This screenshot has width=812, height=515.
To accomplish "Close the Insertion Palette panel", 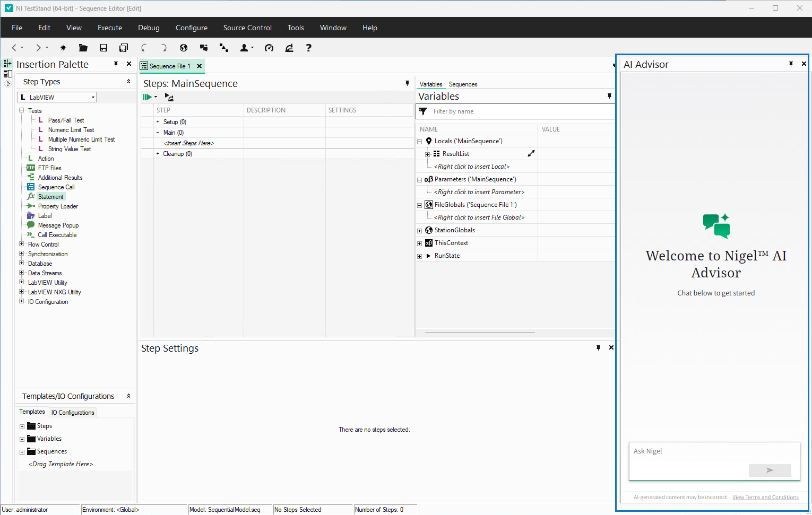I will [x=129, y=64].
